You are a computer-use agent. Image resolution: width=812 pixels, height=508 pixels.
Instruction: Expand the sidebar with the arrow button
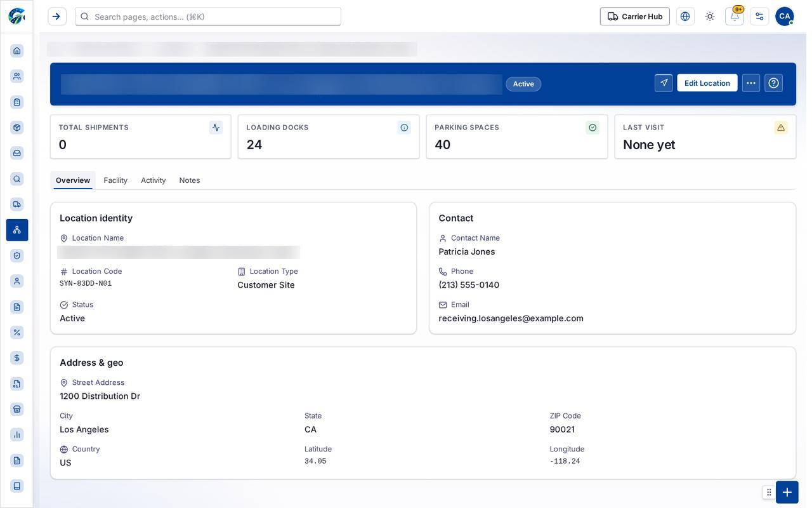tap(57, 17)
